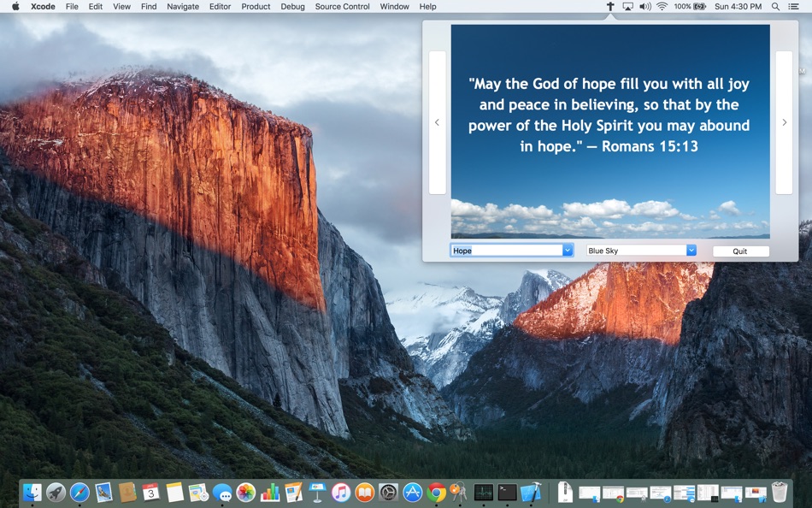Click the Quit button in the popover
The width and height of the screenshot is (812, 508).
pyautogui.click(x=740, y=251)
